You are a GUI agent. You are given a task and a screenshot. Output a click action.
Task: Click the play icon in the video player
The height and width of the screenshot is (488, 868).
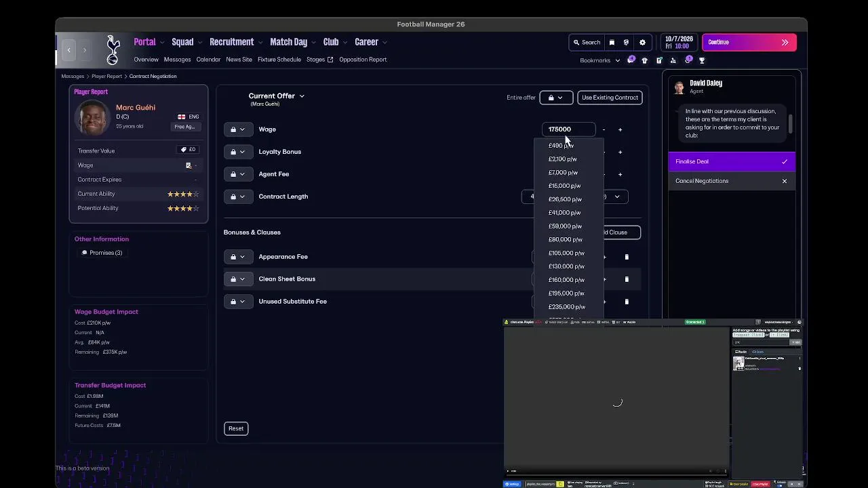[509, 471]
